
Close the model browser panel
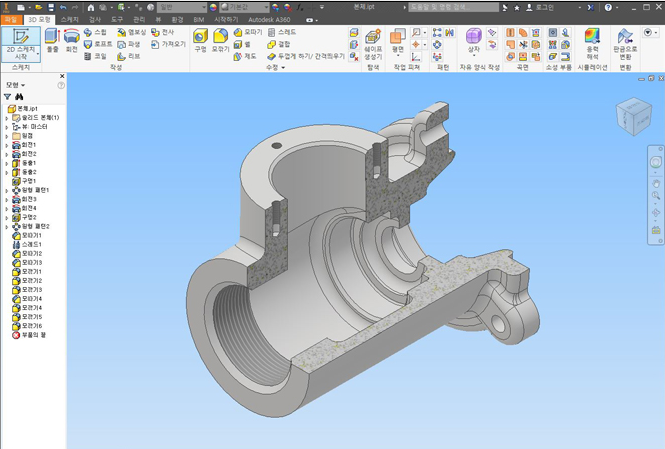[x=62, y=76]
